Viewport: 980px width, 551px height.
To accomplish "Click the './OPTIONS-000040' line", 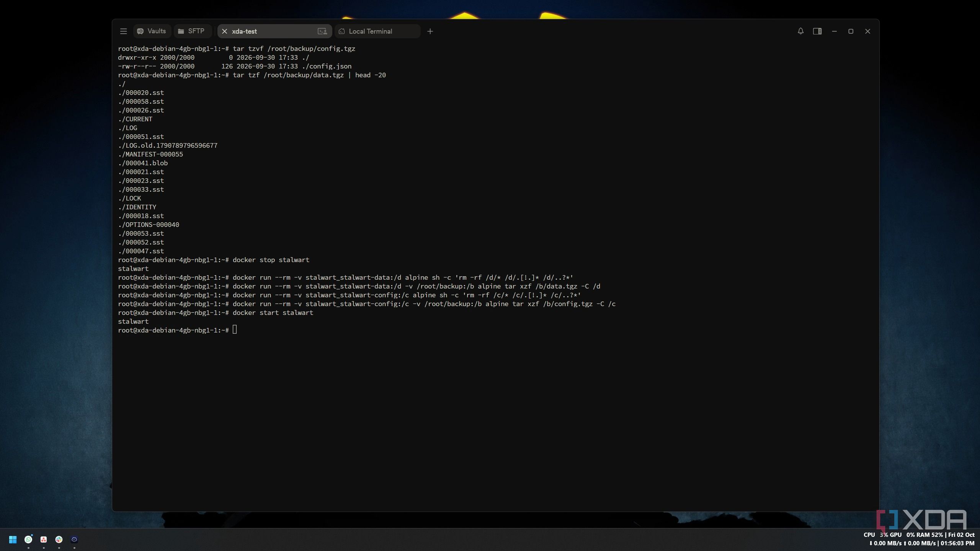I will pyautogui.click(x=149, y=225).
